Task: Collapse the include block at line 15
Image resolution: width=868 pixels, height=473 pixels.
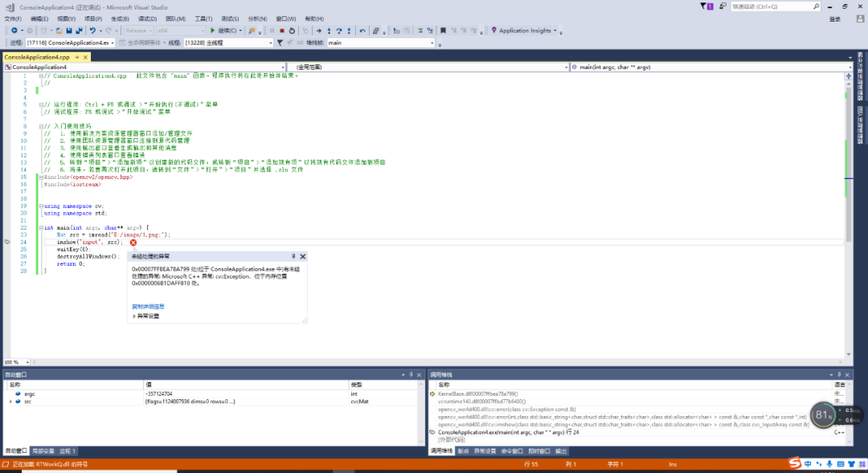Action: (x=41, y=177)
